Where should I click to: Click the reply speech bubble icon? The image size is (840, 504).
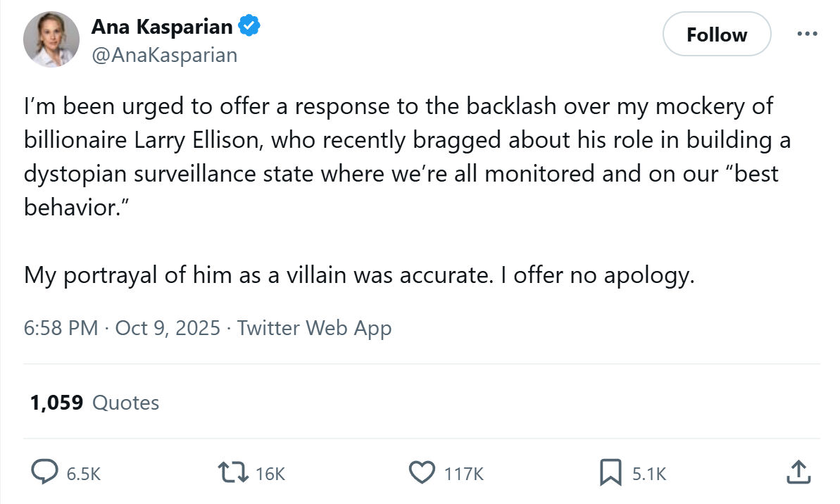[44, 472]
